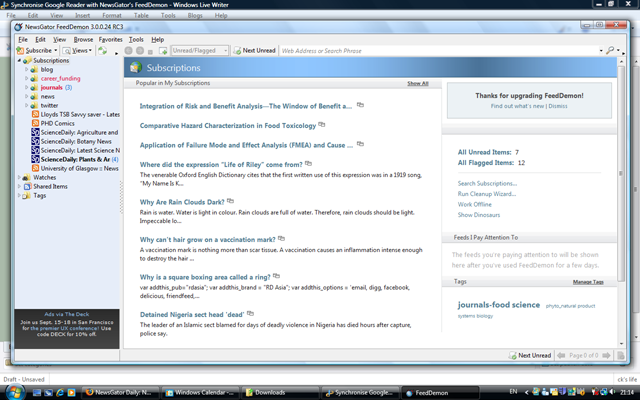640x400 pixels.
Task: Expand the career_funding folder
Action: click(x=27, y=78)
